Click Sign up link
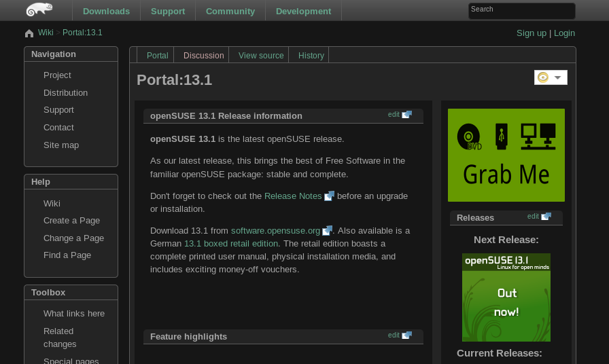The width and height of the screenshot is (609, 364). pos(532,33)
